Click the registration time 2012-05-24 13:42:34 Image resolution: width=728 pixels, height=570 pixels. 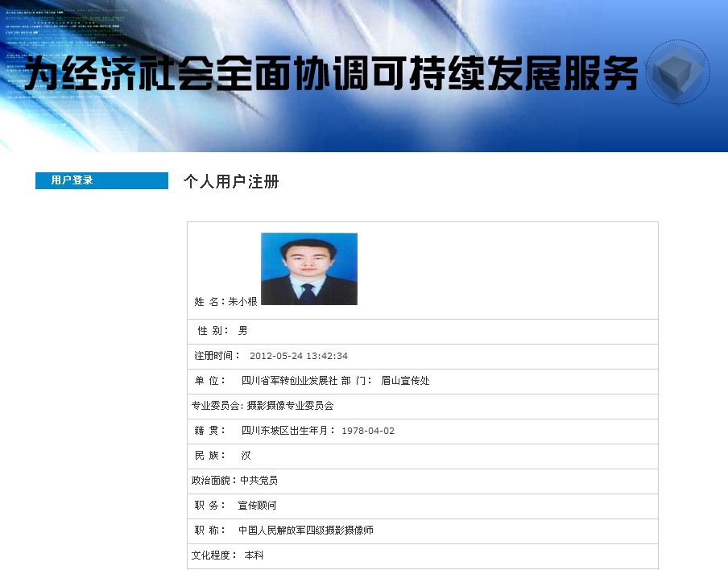pos(298,356)
